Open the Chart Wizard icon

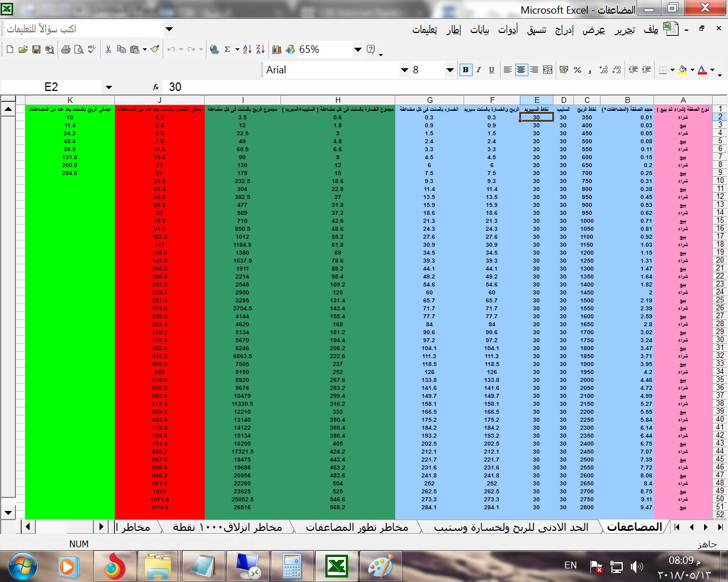tap(277, 50)
